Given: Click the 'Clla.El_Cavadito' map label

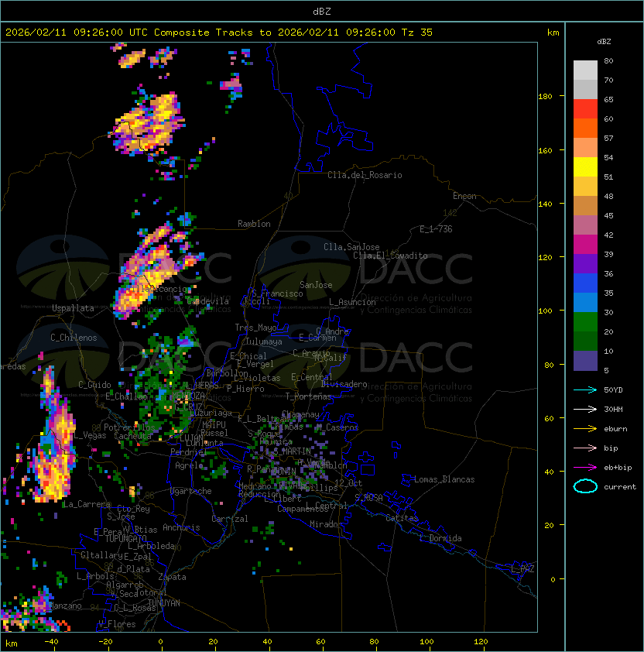Looking at the screenshot, I should click(x=390, y=256).
